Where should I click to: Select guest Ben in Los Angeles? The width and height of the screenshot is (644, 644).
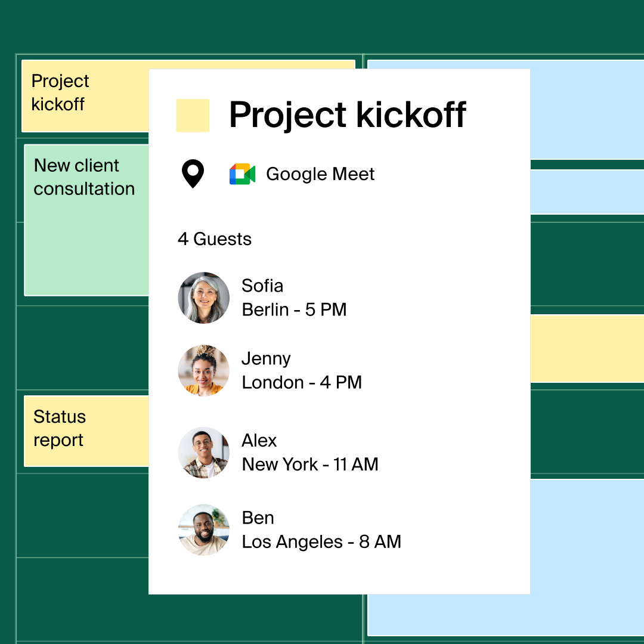coord(321,530)
